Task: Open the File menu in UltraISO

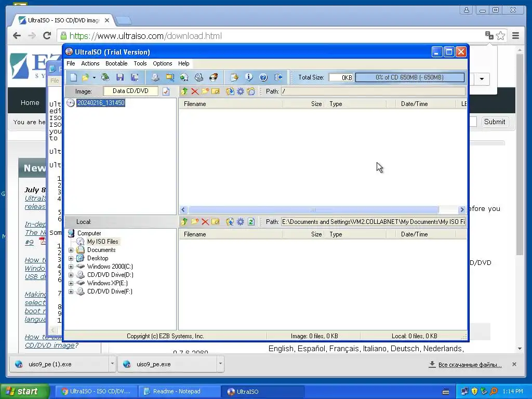Action: tap(71, 63)
